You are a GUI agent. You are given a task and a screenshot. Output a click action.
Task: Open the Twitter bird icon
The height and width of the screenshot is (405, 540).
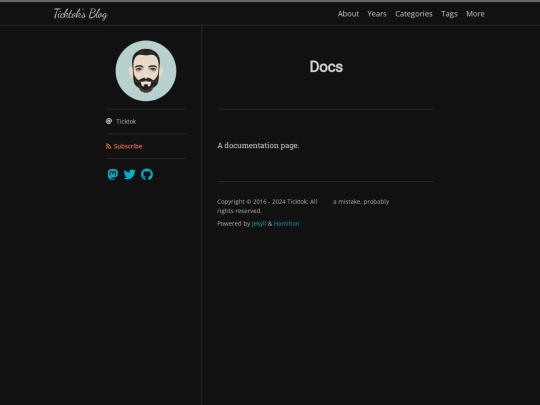[x=129, y=174]
